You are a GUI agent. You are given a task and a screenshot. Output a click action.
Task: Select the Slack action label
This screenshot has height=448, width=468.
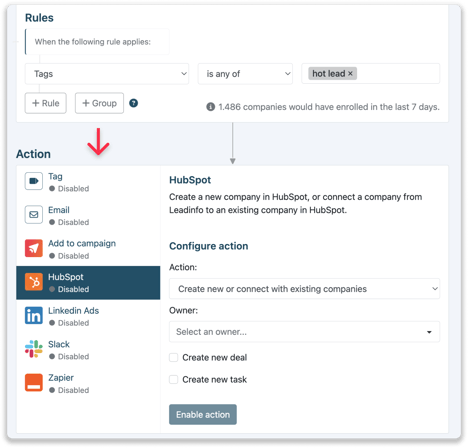[59, 344]
